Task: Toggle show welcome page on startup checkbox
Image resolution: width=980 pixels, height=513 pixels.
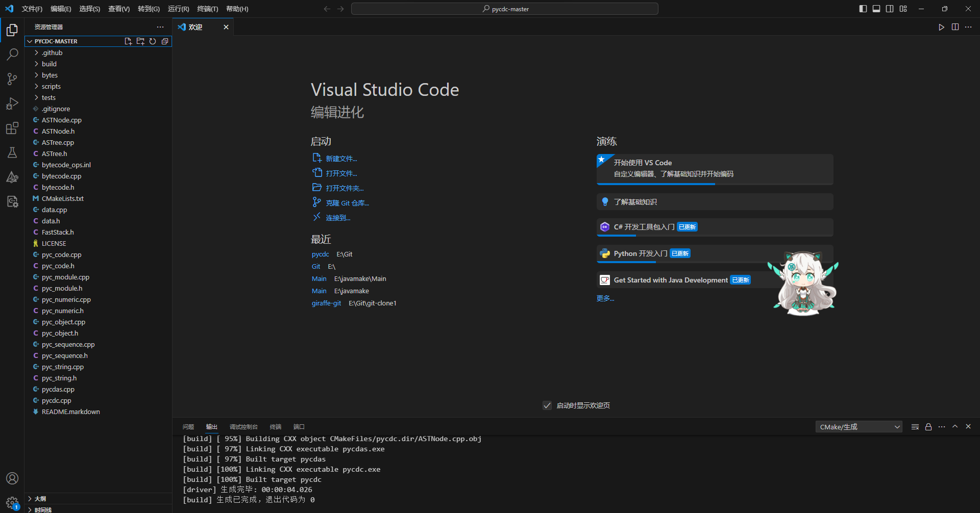Action: point(547,405)
